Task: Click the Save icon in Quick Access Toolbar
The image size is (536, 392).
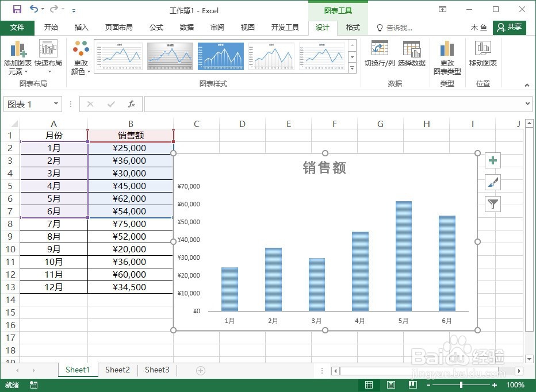Action: point(16,7)
